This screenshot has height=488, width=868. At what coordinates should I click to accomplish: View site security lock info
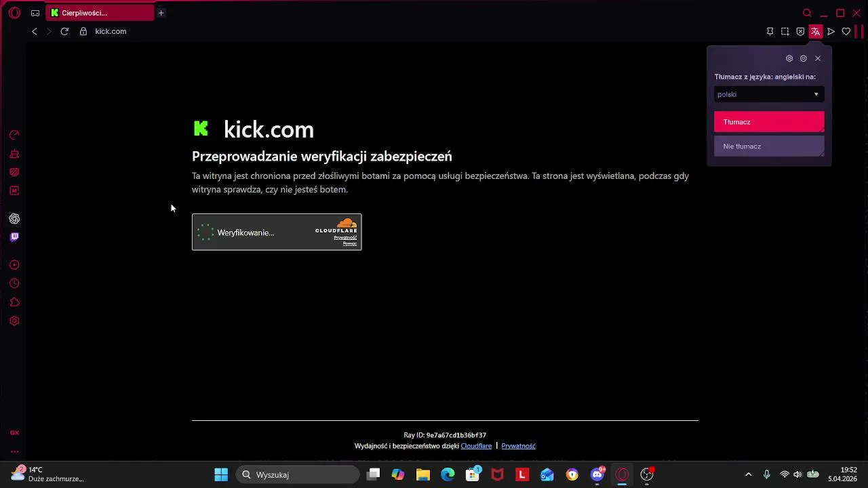pyautogui.click(x=83, y=31)
